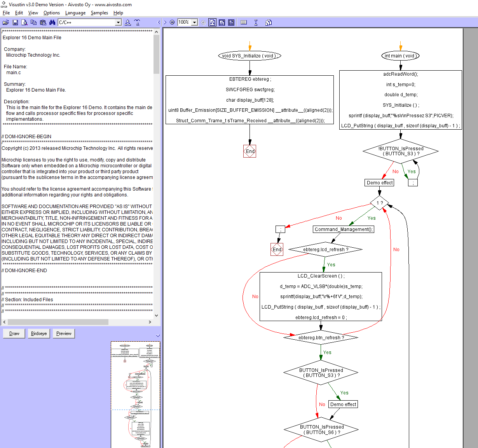
Task: Expand the chevron above the Birdseye panel
Action: (158, 335)
